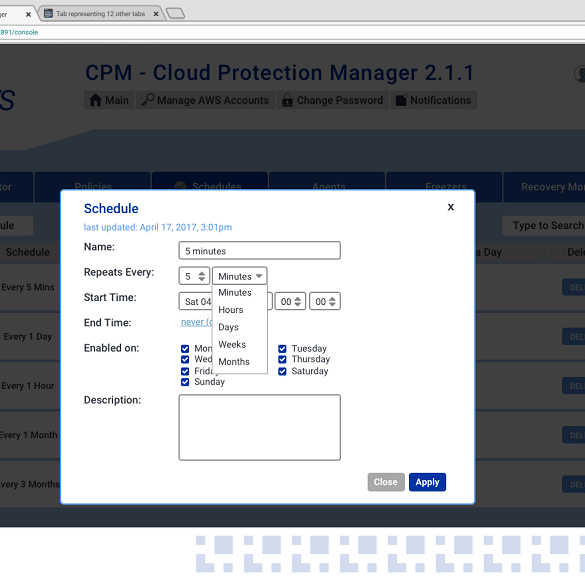Click the 'Every 1 Day' row text
Viewport: 585px width, 578px height.
[x=28, y=337]
